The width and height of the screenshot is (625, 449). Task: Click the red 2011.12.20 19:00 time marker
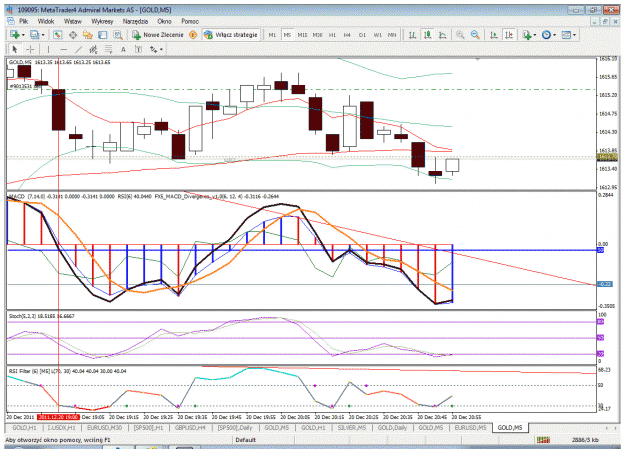tap(58, 417)
